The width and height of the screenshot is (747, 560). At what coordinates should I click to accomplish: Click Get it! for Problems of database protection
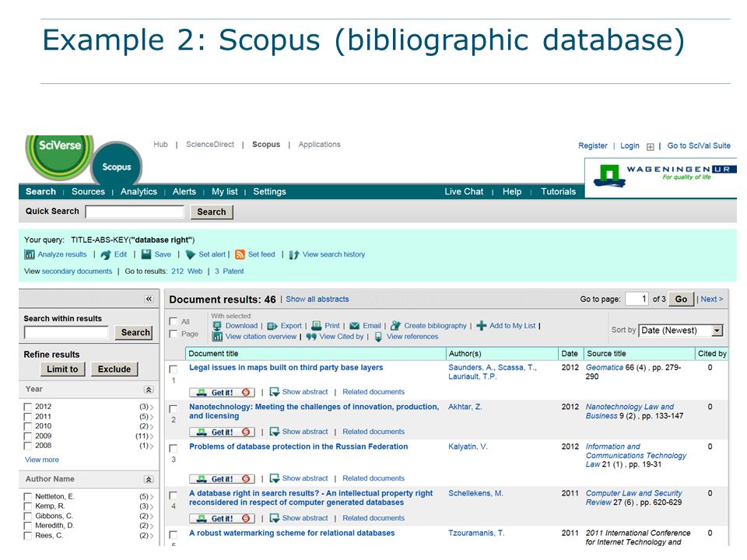coord(222,478)
